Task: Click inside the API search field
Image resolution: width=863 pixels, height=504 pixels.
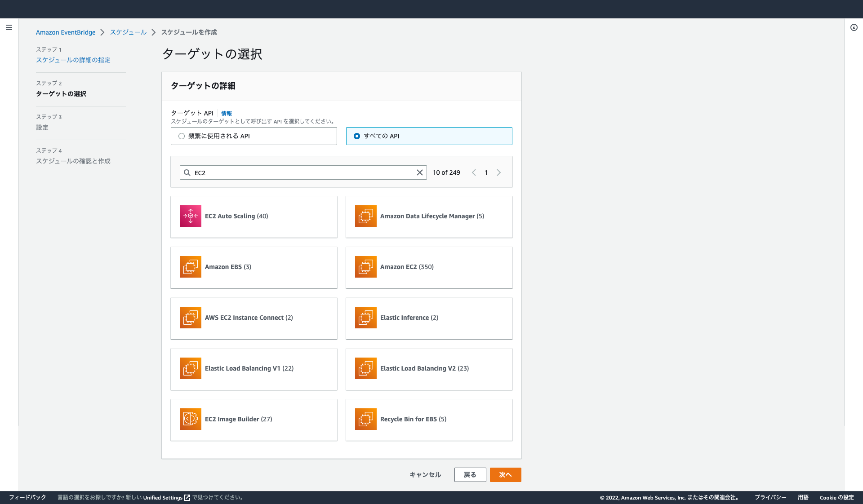Action: point(301,172)
